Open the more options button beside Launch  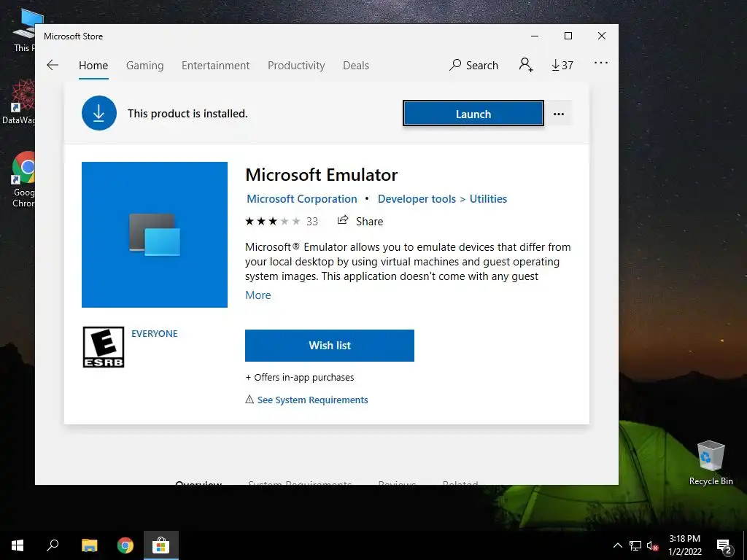point(559,114)
